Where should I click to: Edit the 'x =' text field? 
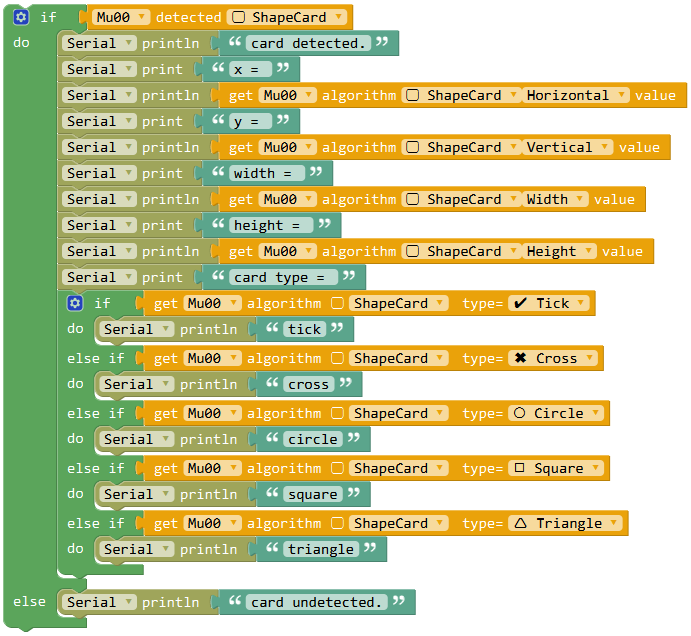point(251,69)
